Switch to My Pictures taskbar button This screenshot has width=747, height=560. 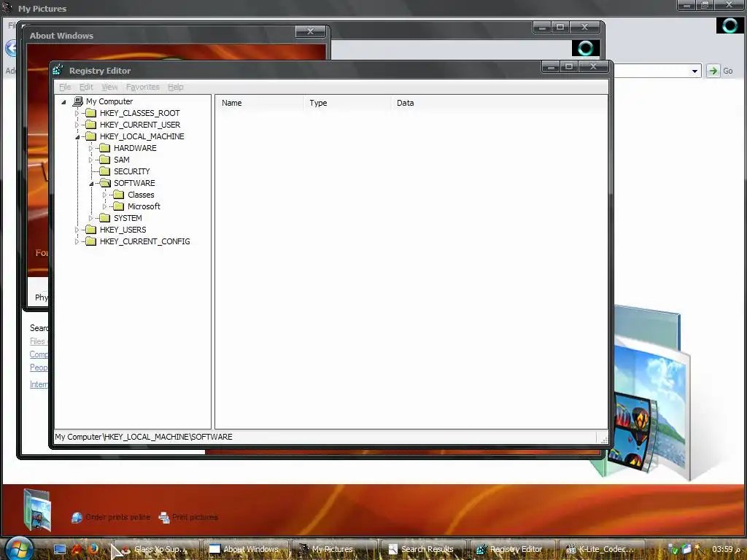334,549
